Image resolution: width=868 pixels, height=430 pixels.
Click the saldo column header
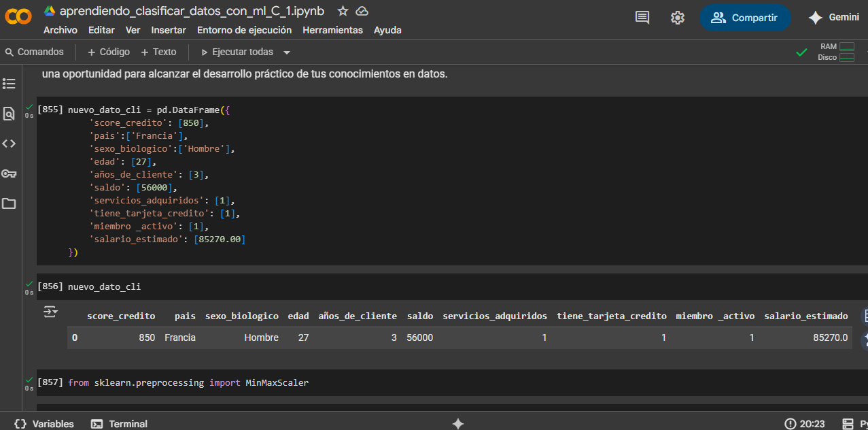click(x=420, y=316)
